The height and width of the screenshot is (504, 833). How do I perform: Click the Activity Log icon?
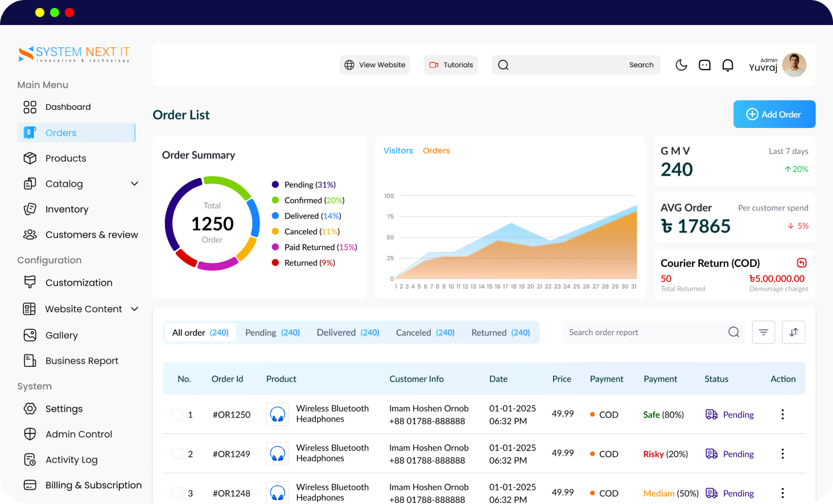point(30,460)
